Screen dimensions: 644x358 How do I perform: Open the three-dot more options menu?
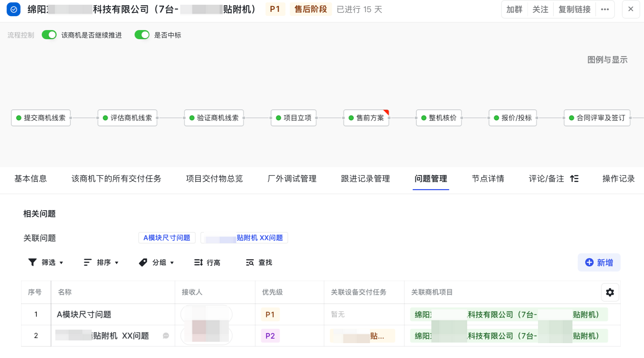[x=605, y=9]
